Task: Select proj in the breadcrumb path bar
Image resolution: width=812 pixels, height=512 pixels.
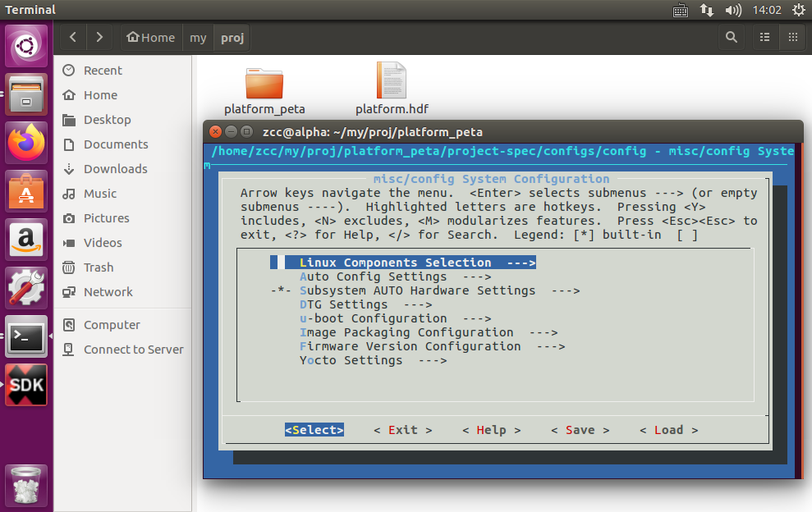Action: (x=232, y=37)
